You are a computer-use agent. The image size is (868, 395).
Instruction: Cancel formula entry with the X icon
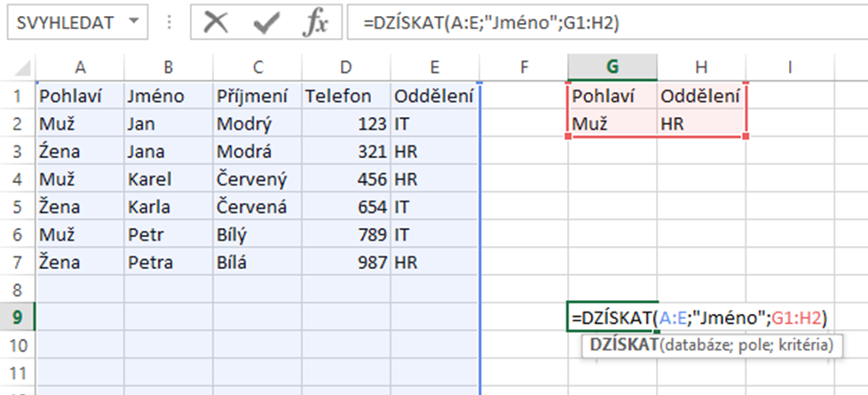[x=216, y=23]
